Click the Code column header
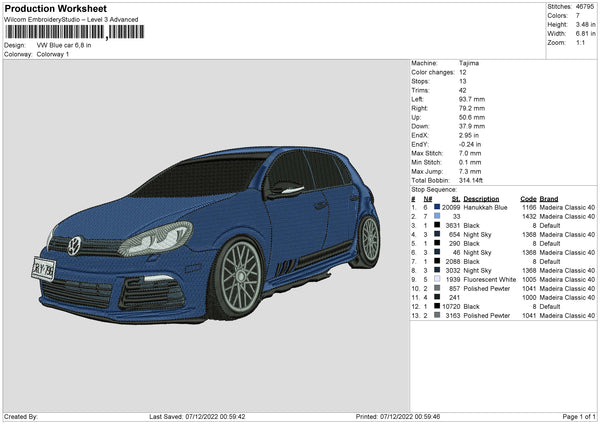The height and width of the screenshot is (424, 600). click(529, 198)
